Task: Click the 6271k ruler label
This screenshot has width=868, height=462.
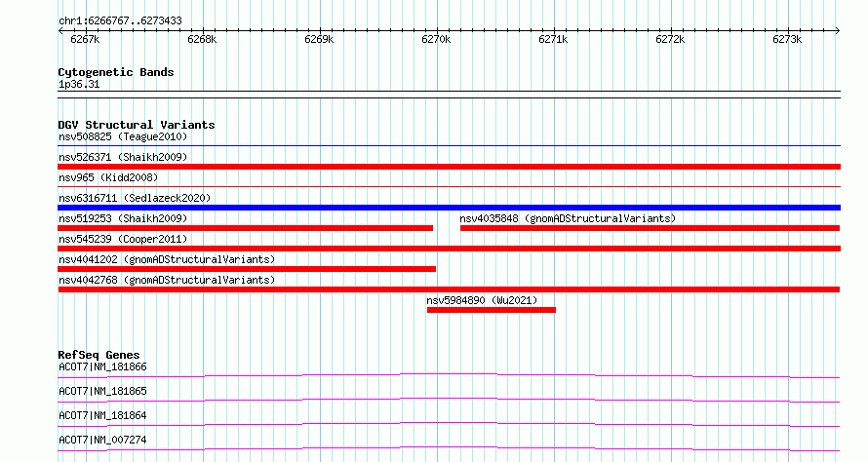Action: point(553,39)
